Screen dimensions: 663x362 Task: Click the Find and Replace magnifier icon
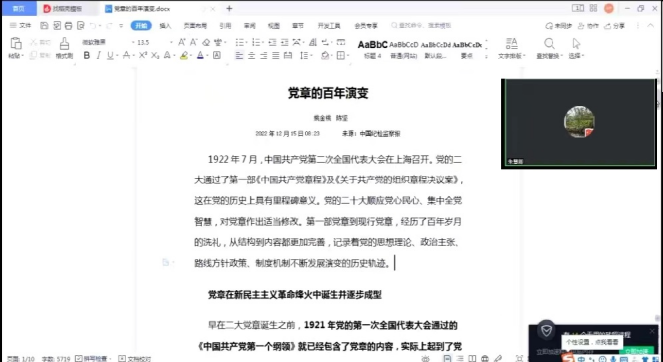(x=549, y=44)
